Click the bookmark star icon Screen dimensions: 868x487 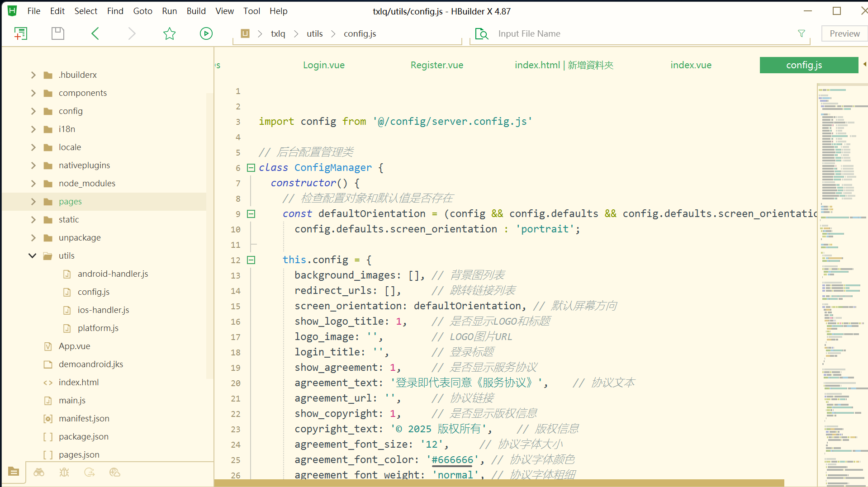coord(169,33)
